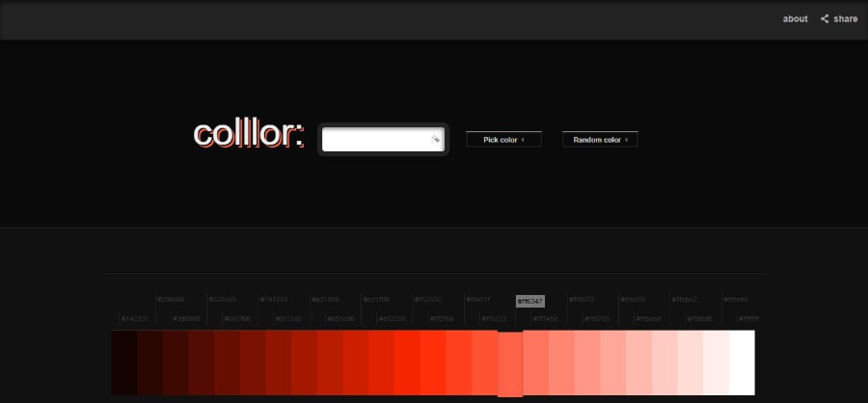
Task: Click the #3d0900 hex label
Action: (x=186, y=319)
